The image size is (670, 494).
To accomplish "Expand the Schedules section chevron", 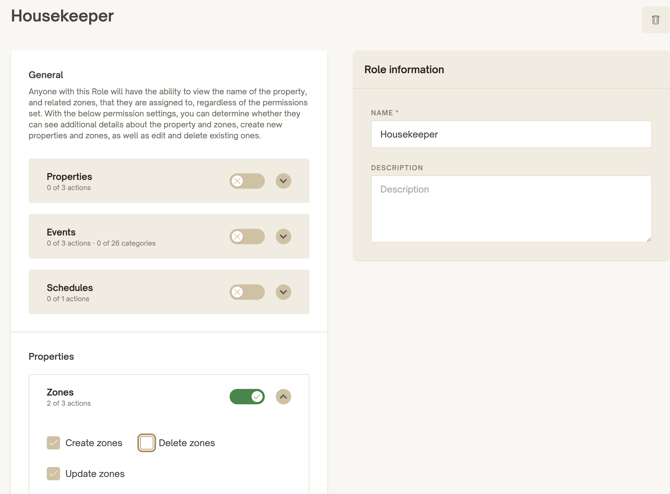I will [x=283, y=292].
